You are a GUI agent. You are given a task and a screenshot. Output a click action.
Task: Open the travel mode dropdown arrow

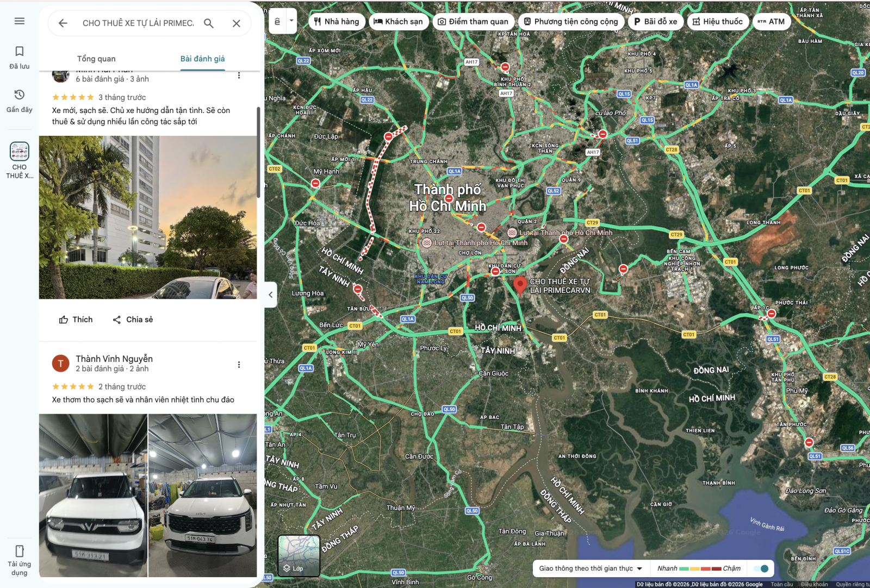291,21
